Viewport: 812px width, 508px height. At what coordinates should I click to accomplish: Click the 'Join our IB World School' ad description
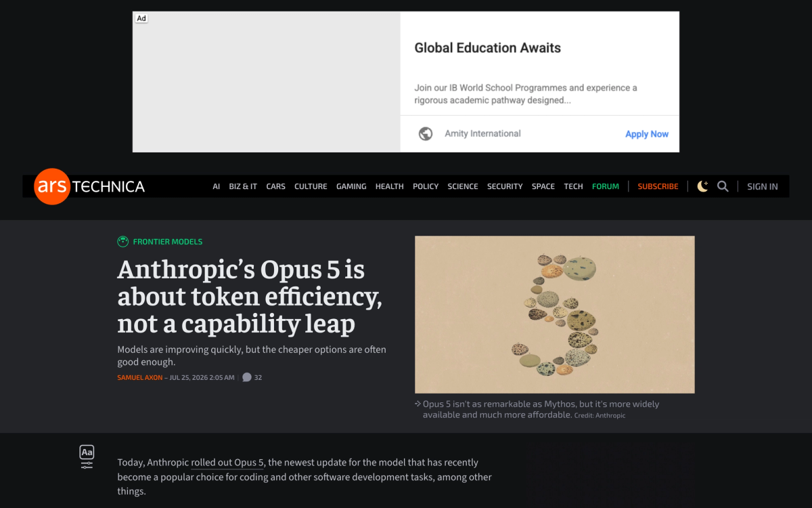pos(526,94)
